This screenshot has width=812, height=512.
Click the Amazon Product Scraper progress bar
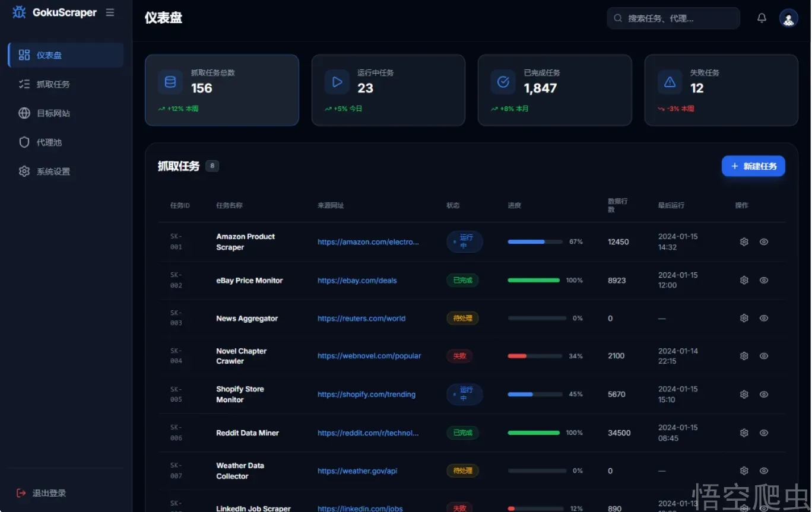535,242
